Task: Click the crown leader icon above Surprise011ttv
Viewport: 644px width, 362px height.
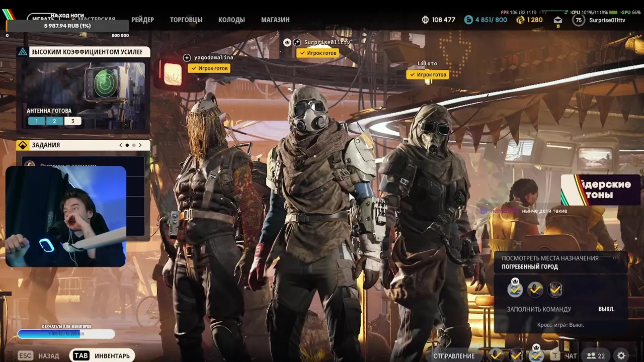Action: click(287, 43)
